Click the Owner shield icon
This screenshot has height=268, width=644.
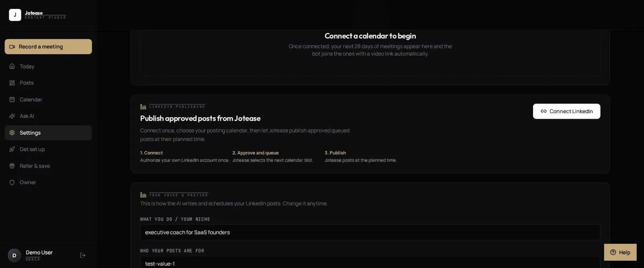point(12,182)
